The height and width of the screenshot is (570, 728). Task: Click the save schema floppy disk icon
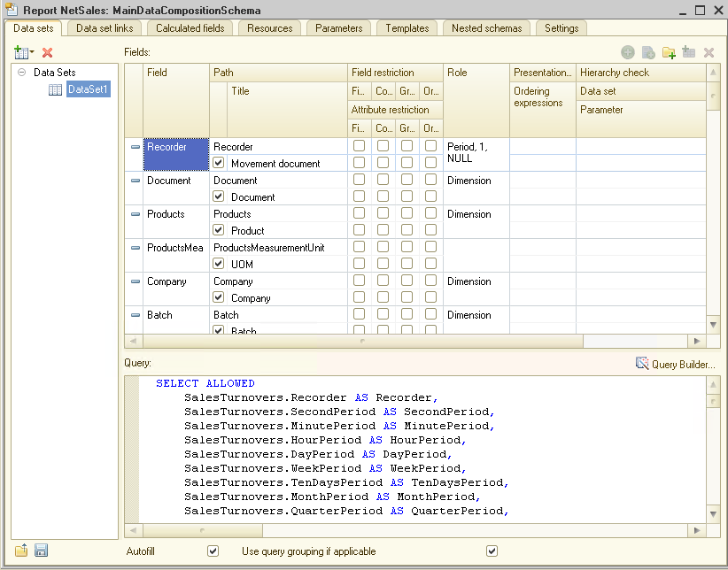coord(41,551)
